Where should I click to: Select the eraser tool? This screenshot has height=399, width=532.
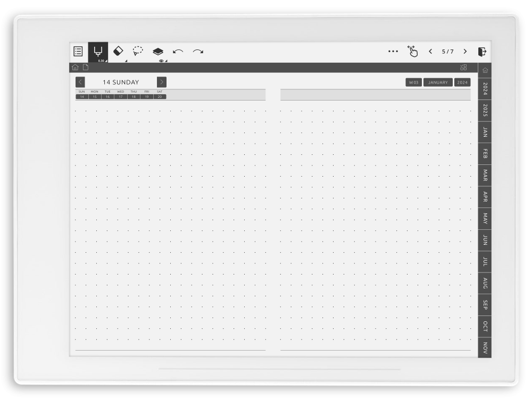pyautogui.click(x=118, y=51)
